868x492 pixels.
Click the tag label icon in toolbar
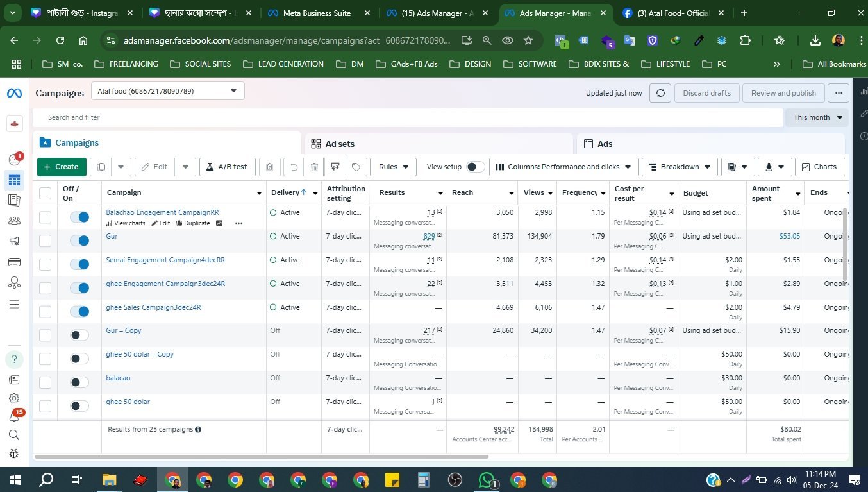pyautogui.click(x=356, y=167)
